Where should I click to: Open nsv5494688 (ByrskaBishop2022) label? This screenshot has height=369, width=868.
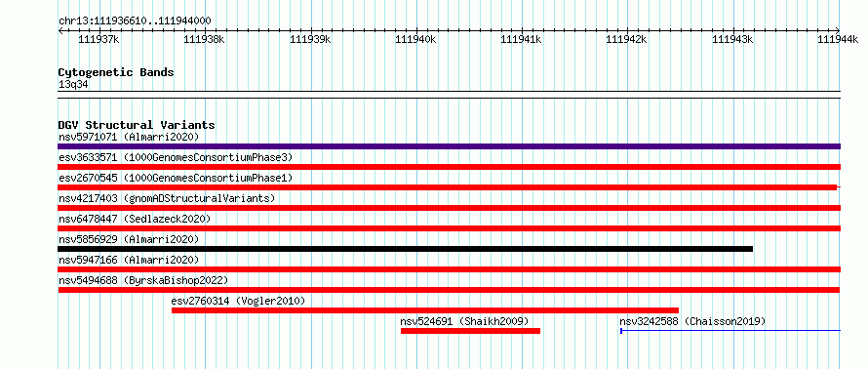(x=143, y=280)
